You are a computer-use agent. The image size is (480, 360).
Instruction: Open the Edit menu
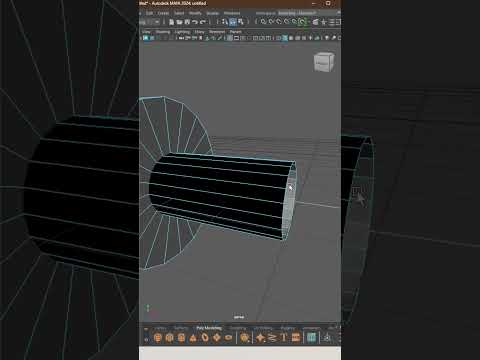click(x=149, y=13)
